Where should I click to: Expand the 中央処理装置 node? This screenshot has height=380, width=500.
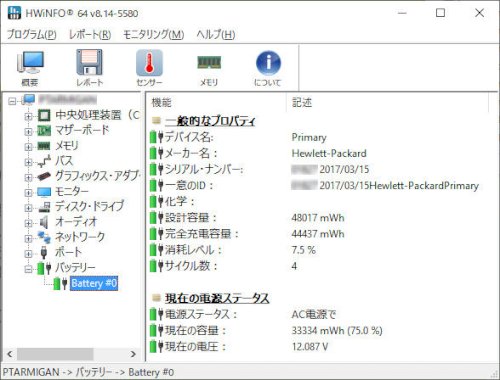pos(28,117)
